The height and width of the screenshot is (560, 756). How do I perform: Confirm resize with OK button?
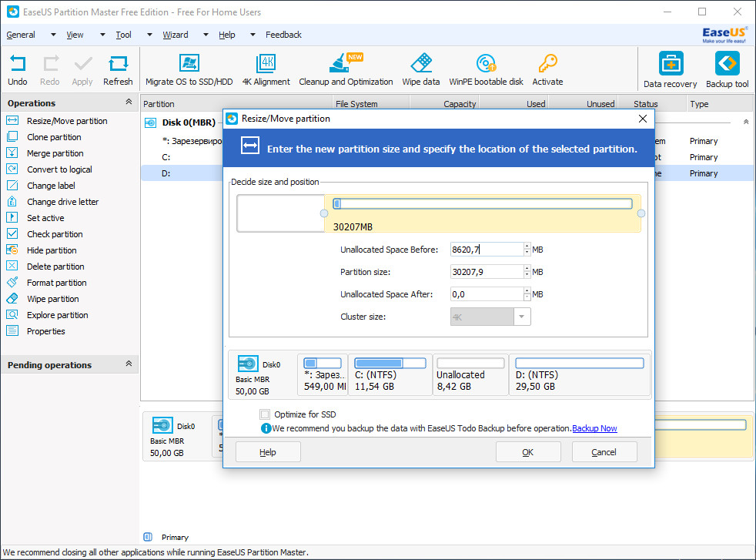528,452
